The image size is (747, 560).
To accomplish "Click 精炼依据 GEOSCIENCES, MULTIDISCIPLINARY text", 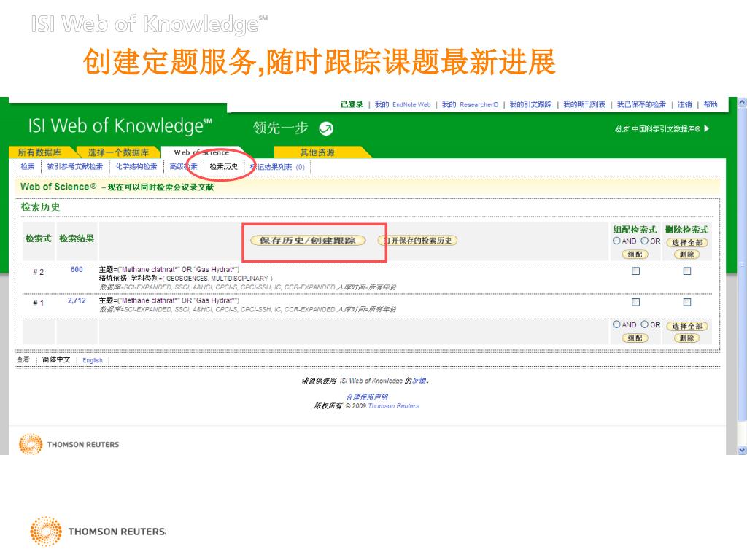I will 186,278.
